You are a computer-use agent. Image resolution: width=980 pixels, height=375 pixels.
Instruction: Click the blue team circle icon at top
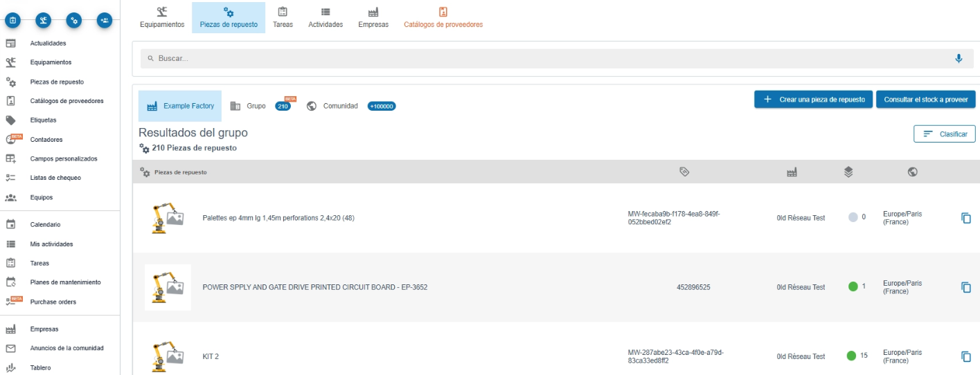coord(104,20)
